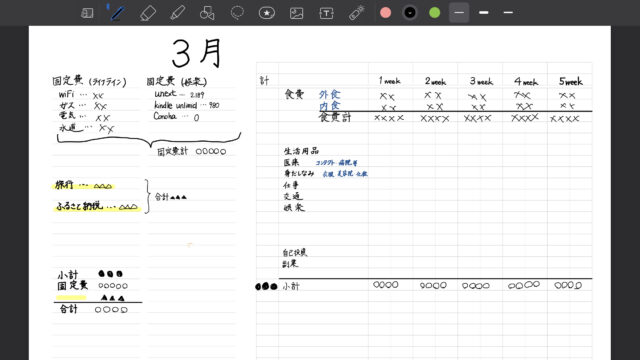
Task: Click the highlighted 旅行 entry
Action: 83,186
